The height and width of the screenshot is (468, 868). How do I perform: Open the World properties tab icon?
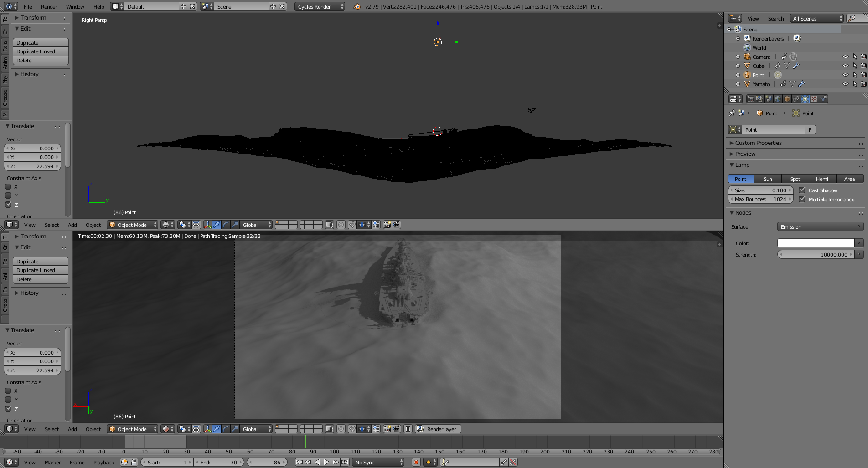tap(778, 99)
